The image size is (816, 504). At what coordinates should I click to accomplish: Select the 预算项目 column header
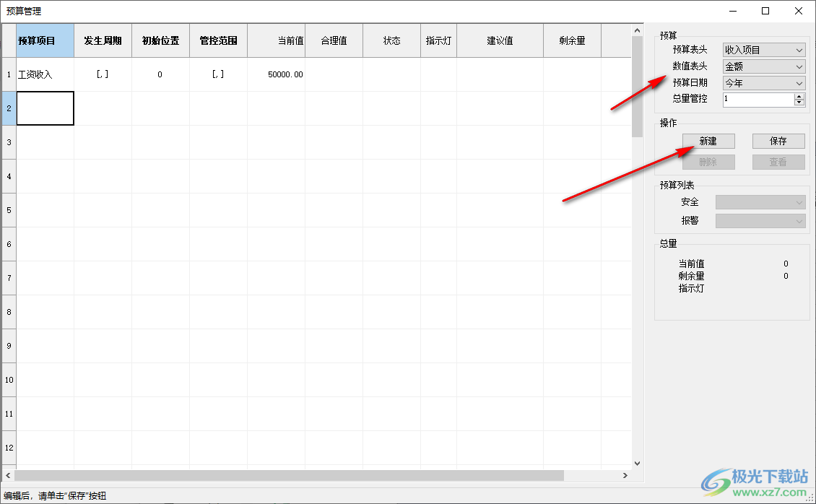[x=45, y=40]
